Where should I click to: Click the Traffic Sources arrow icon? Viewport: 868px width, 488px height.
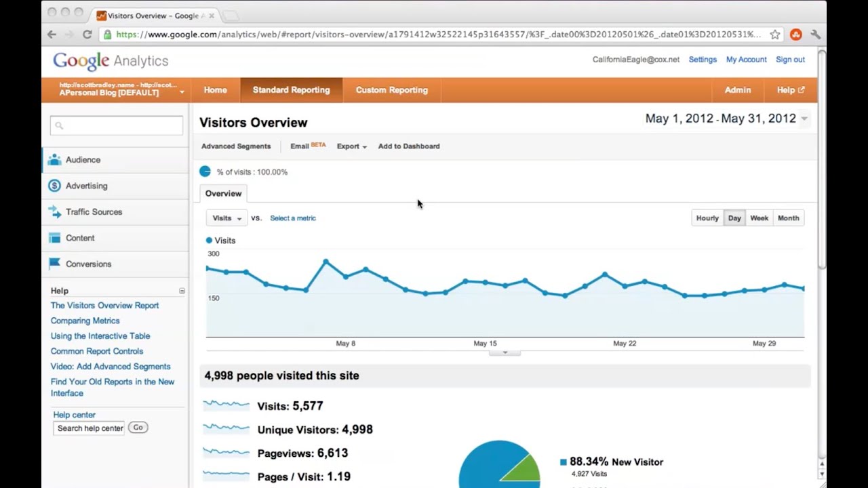tap(54, 212)
